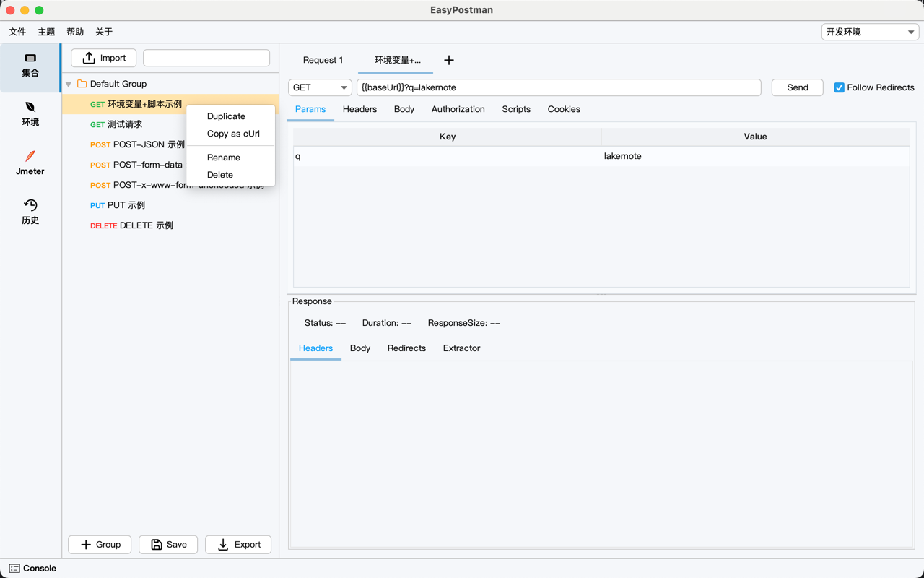Click the Export button
The width and height of the screenshot is (924, 578).
238,545
